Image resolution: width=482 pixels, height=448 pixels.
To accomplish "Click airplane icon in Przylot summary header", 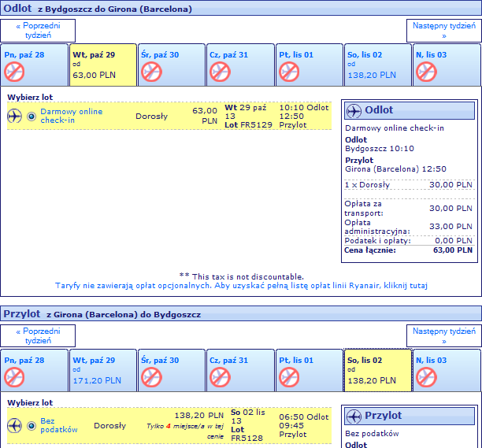I will pos(354,417).
